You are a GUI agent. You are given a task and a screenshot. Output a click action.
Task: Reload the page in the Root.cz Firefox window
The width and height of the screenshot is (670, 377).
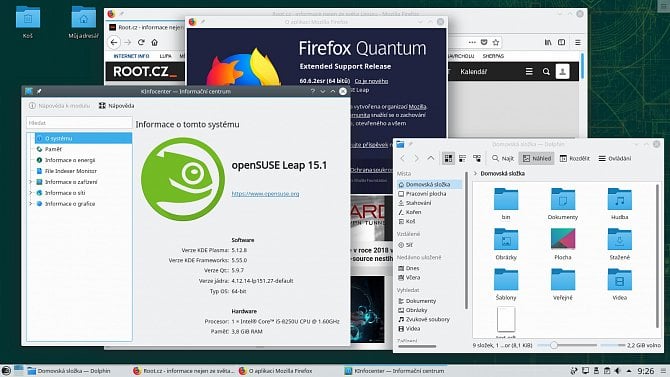click(x=141, y=42)
